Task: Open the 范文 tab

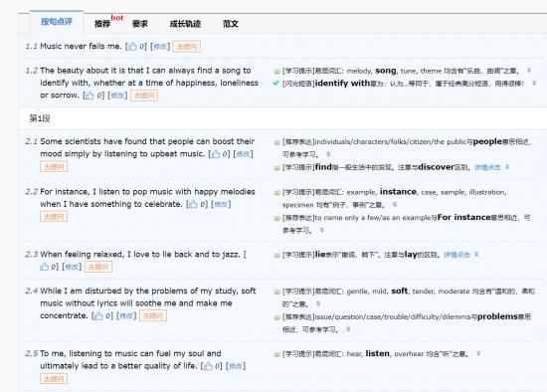Action: pyautogui.click(x=231, y=24)
